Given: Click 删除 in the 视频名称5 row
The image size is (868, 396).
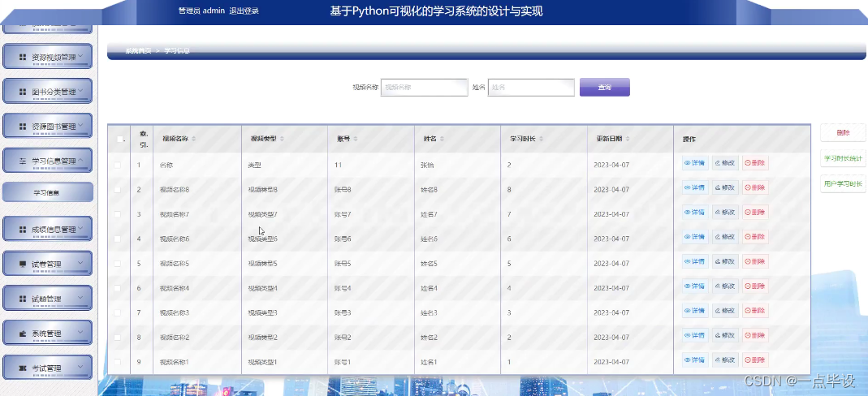Looking at the screenshot, I should point(755,261).
